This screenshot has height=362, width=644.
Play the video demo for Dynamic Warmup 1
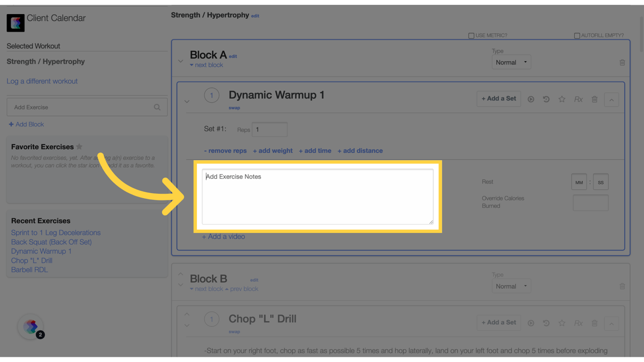coord(531,99)
